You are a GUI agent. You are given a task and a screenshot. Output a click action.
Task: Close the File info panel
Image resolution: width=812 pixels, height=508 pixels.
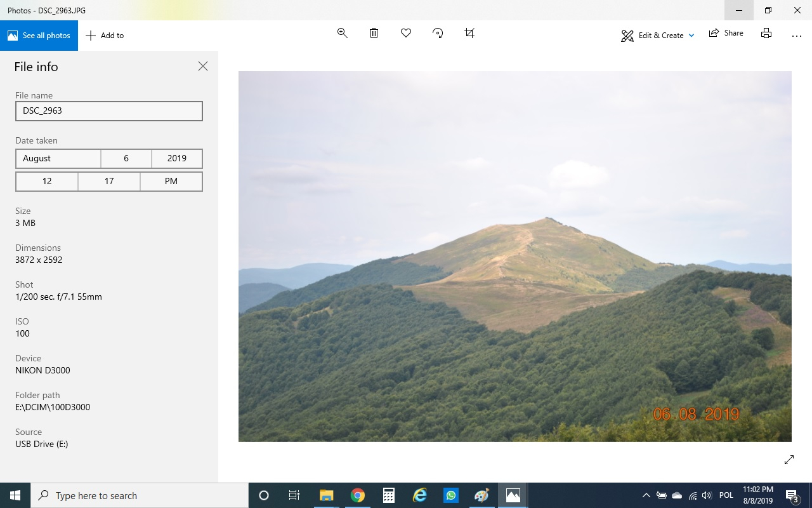click(203, 66)
